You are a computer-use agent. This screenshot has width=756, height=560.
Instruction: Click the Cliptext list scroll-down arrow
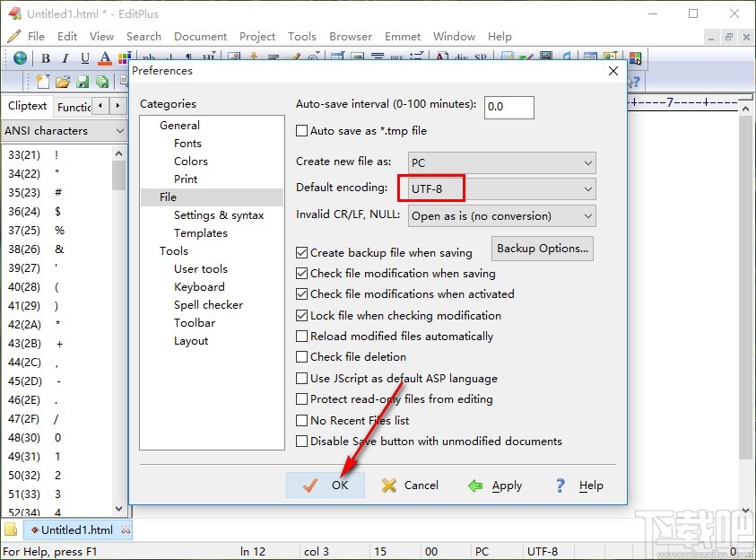coord(119,508)
